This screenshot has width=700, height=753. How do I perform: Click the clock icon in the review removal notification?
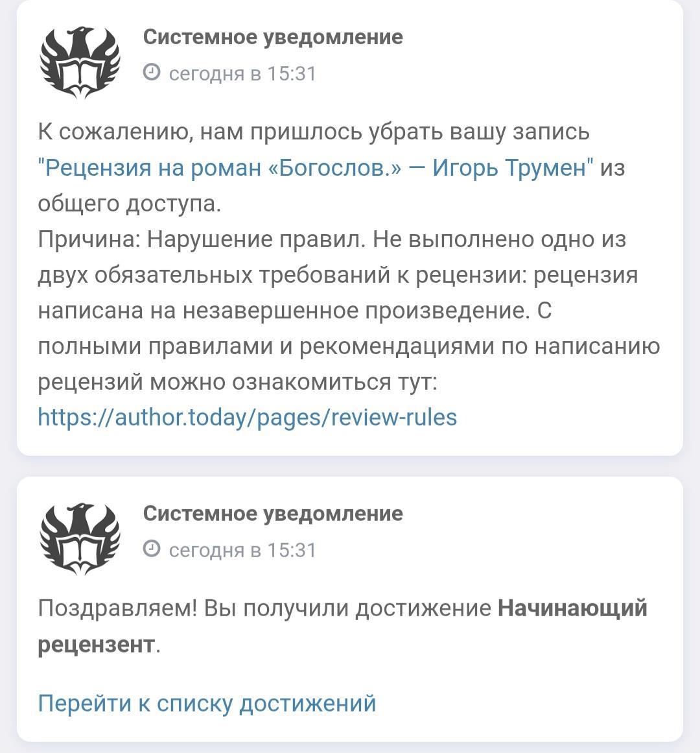[x=152, y=73]
